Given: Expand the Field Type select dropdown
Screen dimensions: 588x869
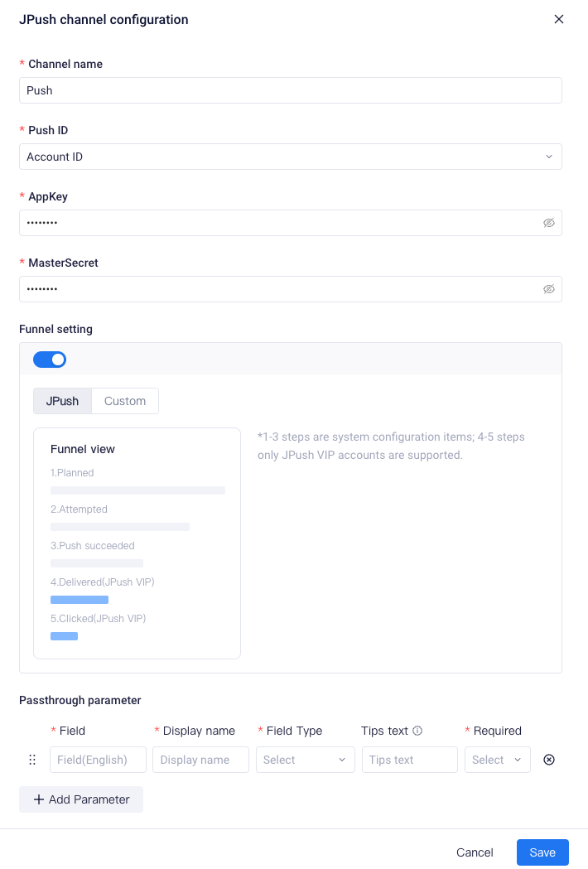Looking at the screenshot, I should (305, 760).
